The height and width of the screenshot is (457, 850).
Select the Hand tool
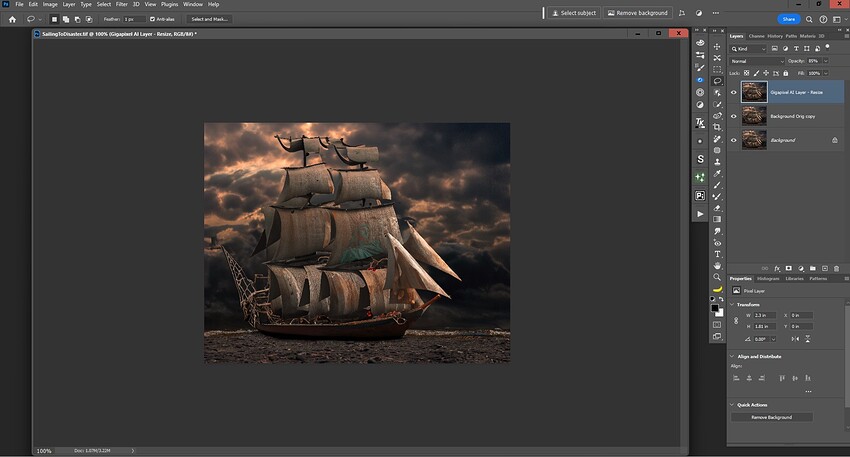coord(717,266)
